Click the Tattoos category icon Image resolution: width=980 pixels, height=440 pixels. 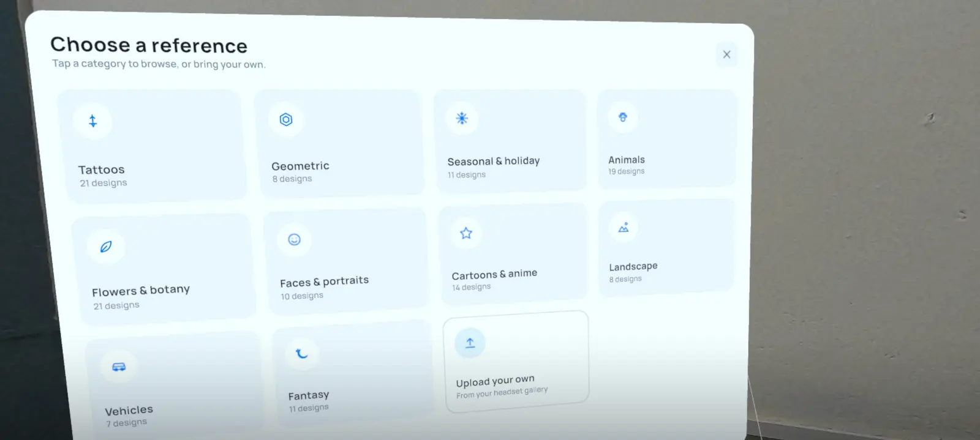click(92, 121)
